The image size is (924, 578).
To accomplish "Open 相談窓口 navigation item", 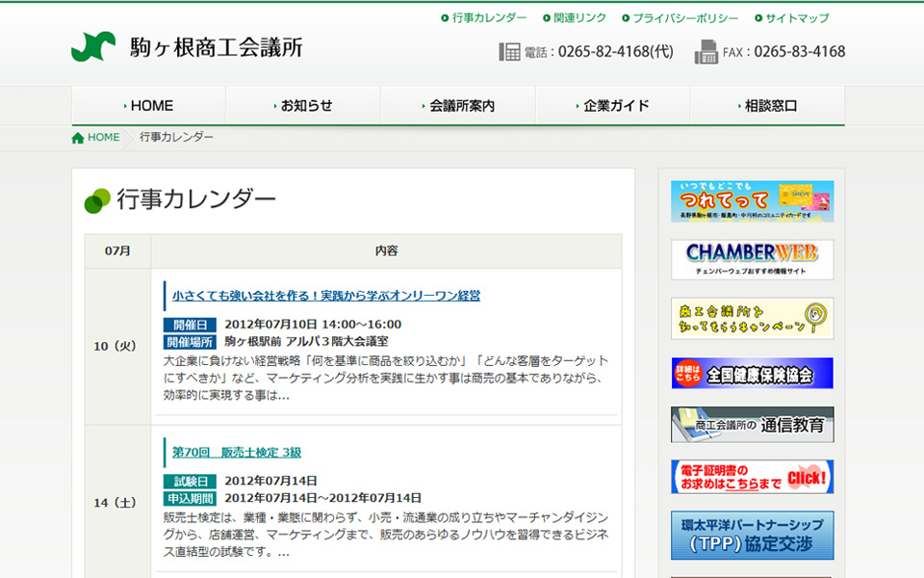I will coord(768,106).
